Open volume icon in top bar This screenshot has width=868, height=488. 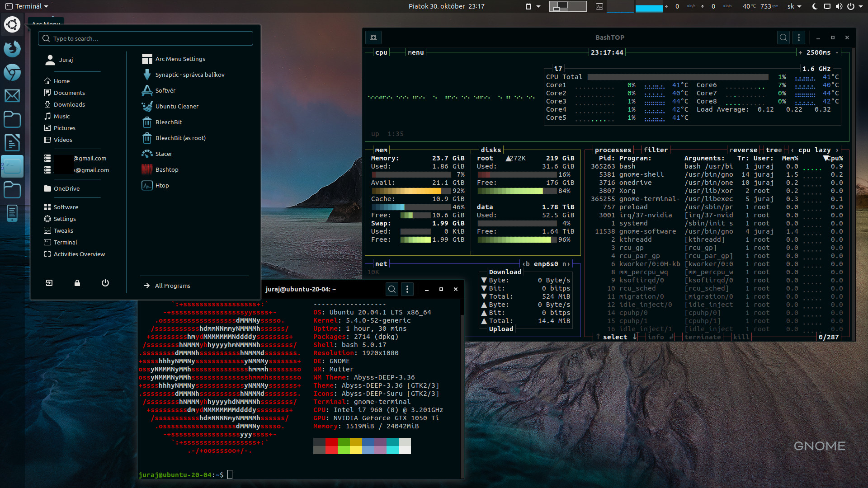point(839,6)
